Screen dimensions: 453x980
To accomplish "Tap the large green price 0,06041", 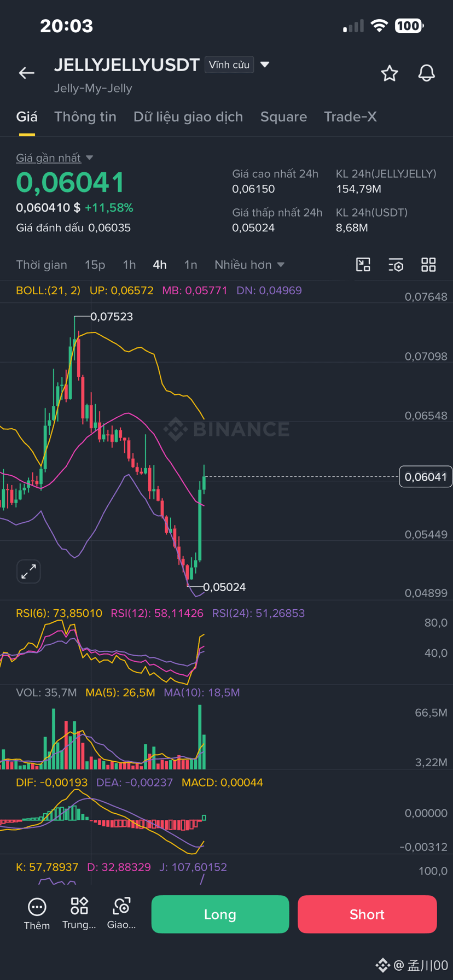I will pyautogui.click(x=71, y=183).
